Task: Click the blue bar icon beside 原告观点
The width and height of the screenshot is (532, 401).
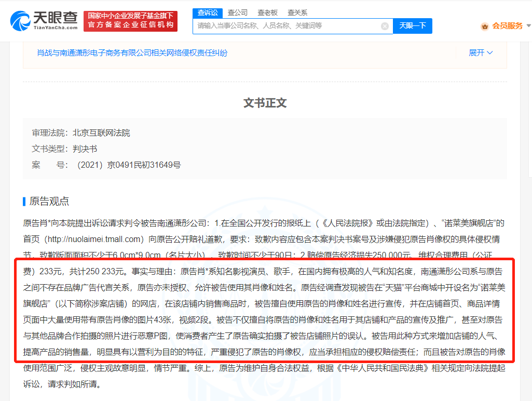Action: pyautogui.click(x=24, y=202)
